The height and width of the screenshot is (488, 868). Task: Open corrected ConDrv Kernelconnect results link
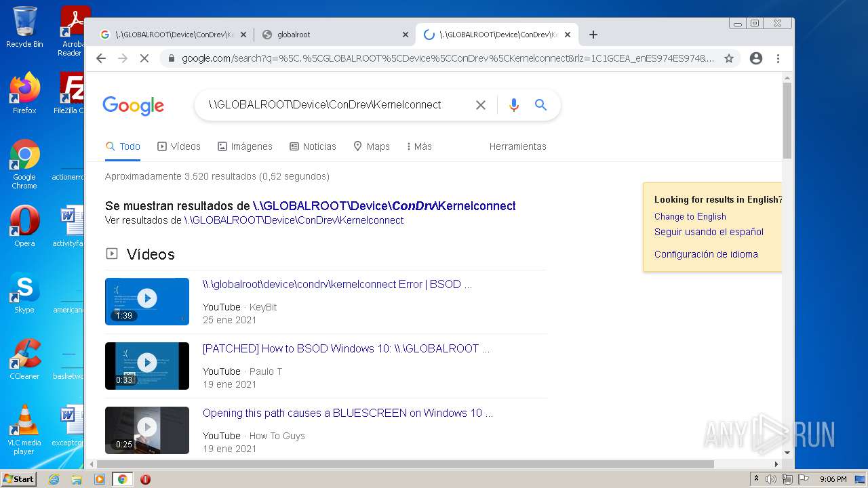[384, 206]
